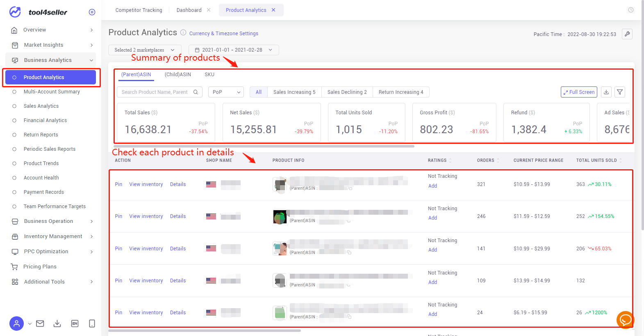644x336 pixels.
Task: Open Currency & Timezone Settings link
Action: pos(224,34)
